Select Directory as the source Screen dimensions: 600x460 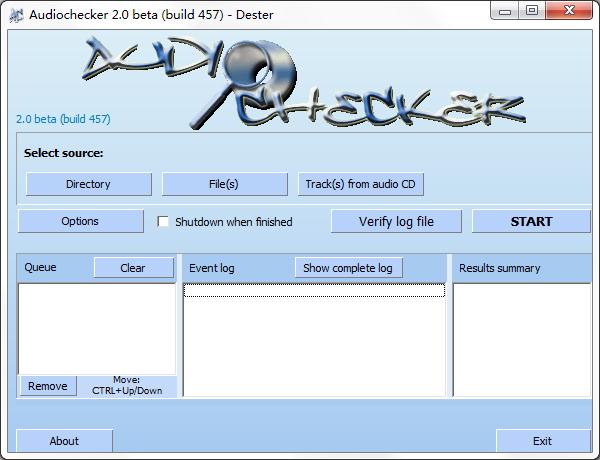coord(89,184)
